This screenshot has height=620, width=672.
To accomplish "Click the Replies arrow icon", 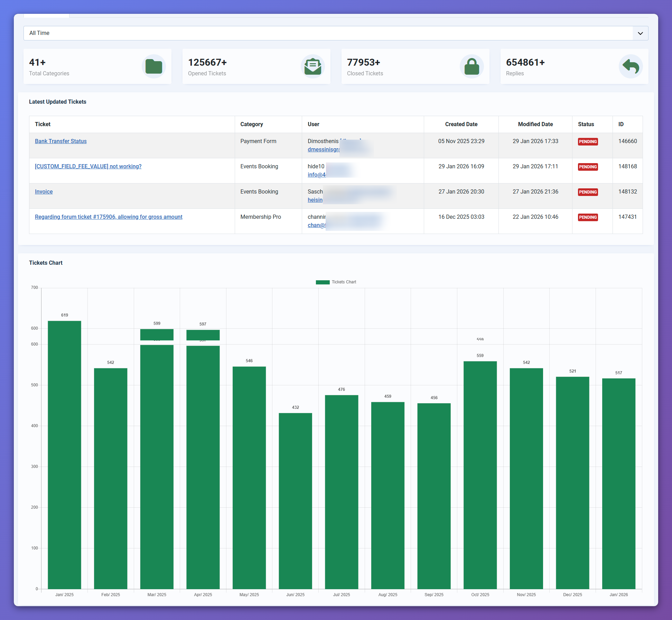I will pos(631,66).
